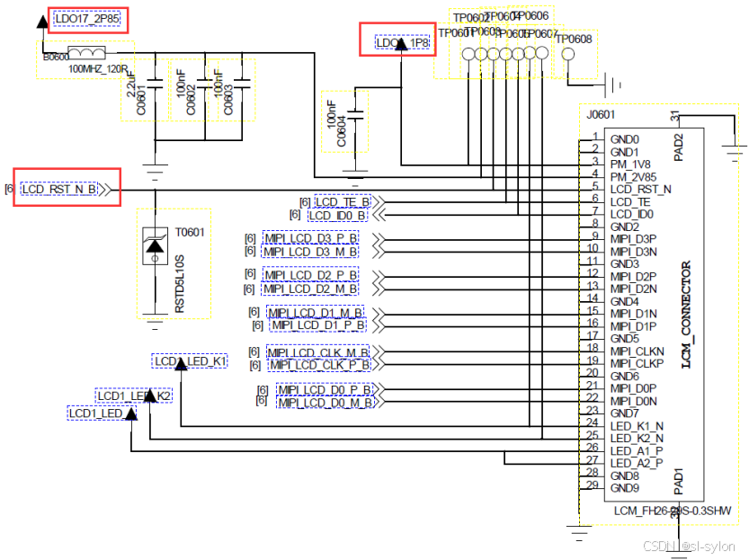
Task: Click the ground symbol under T0601 diode
Action: pos(155,322)
